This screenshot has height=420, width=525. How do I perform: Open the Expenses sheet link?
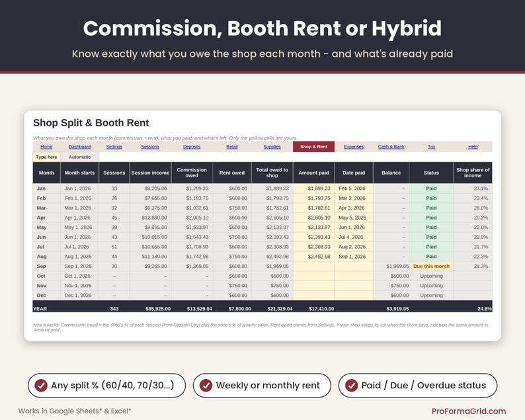click(x=354, y=147)
